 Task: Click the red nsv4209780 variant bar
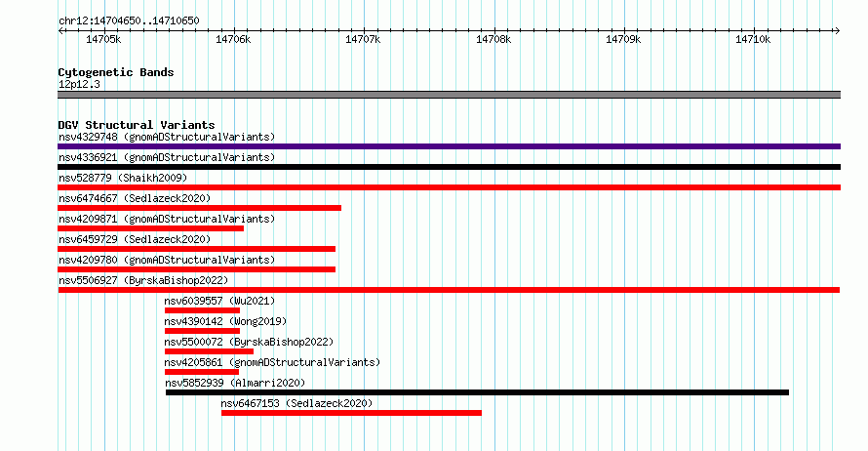point(196,269)
